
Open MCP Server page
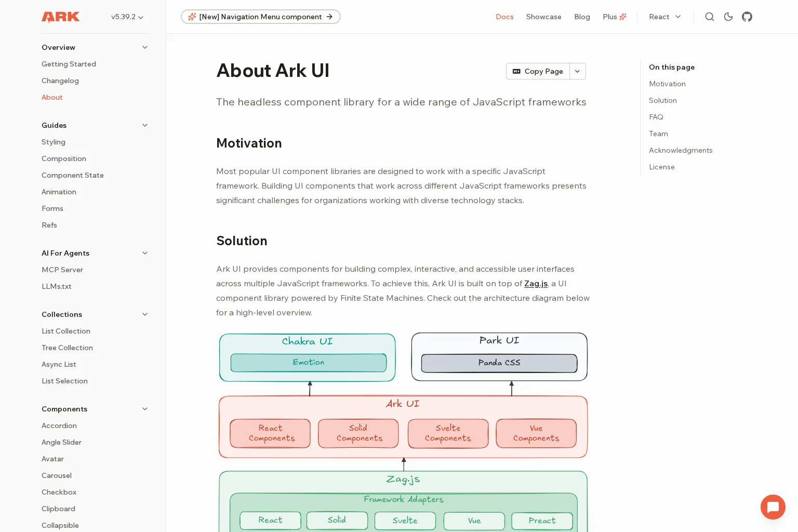click(62, 270)
